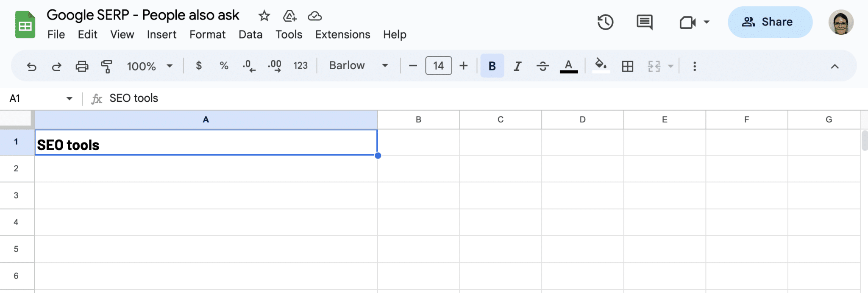Open the Format menu
The image size is (868, 293).
coord(207,34)
